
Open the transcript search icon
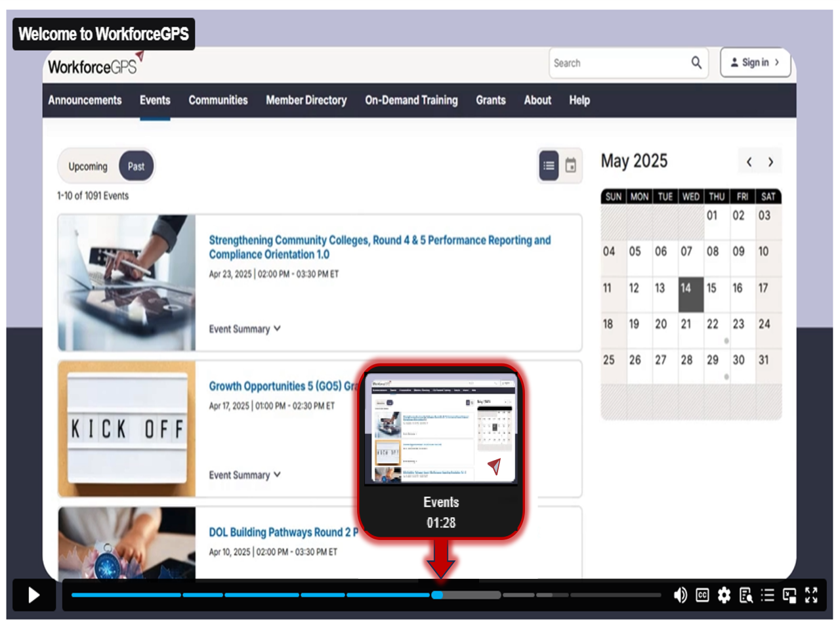point(746,595)
